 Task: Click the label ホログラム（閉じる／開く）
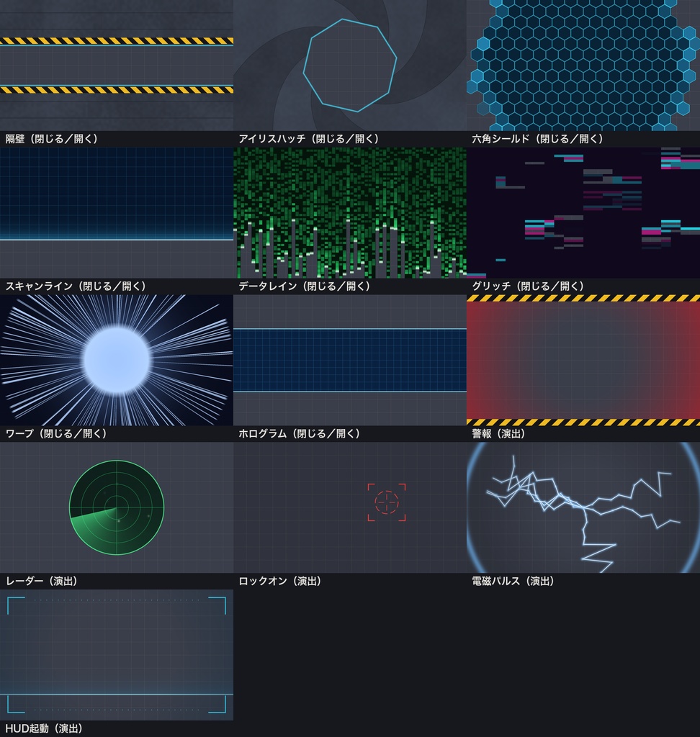coord(300,434)
